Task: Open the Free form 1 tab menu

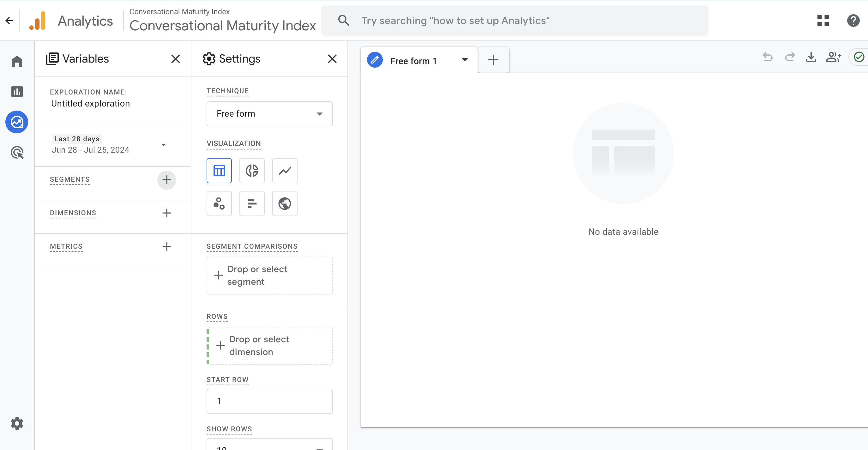Action: tap(465, 60)
